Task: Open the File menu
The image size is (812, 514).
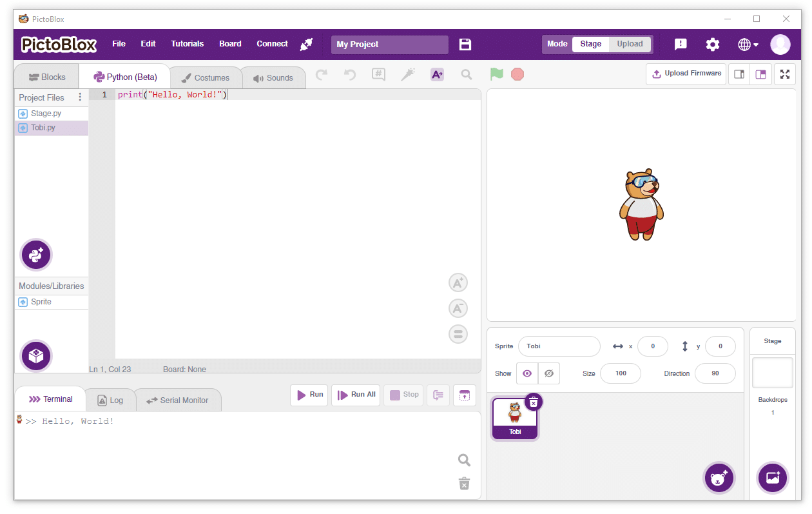Action: [x=119, y=44]
